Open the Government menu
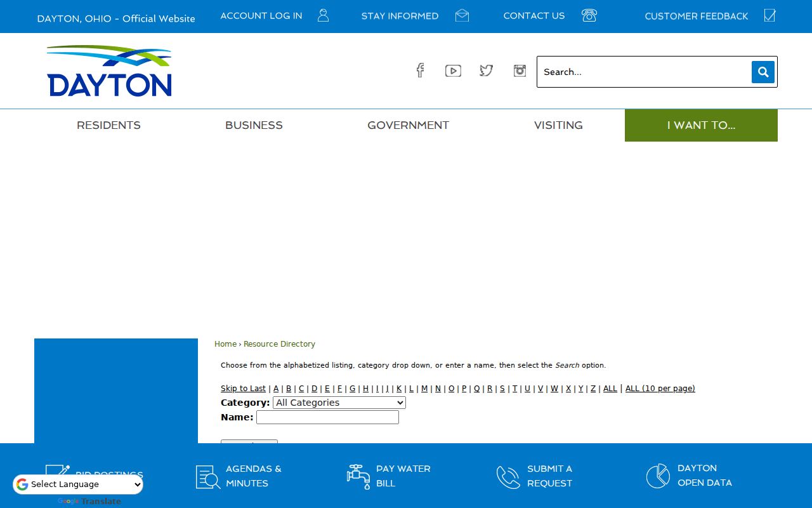This screenshot has height=508, width=812. coord(408,125)
